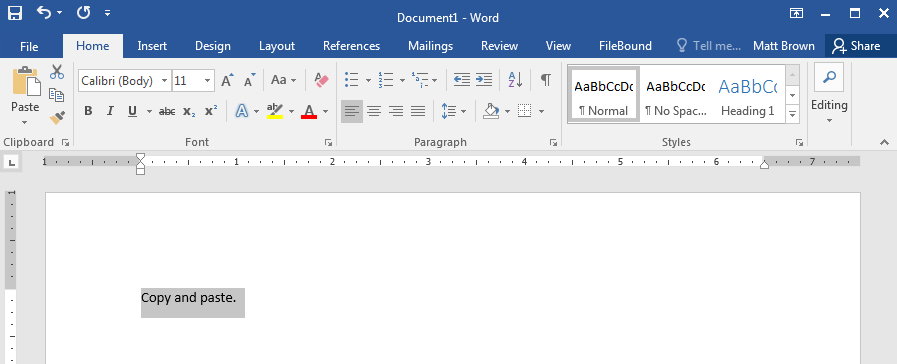Expand the Styles gallery More arrow
The height and width of the screenshot is (364, 897).
[792, 114]
